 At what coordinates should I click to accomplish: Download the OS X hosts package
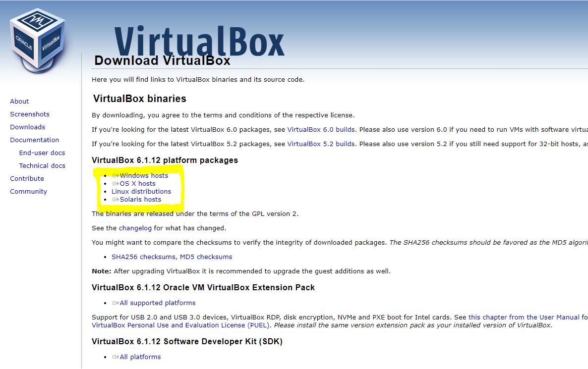(138, 184)
